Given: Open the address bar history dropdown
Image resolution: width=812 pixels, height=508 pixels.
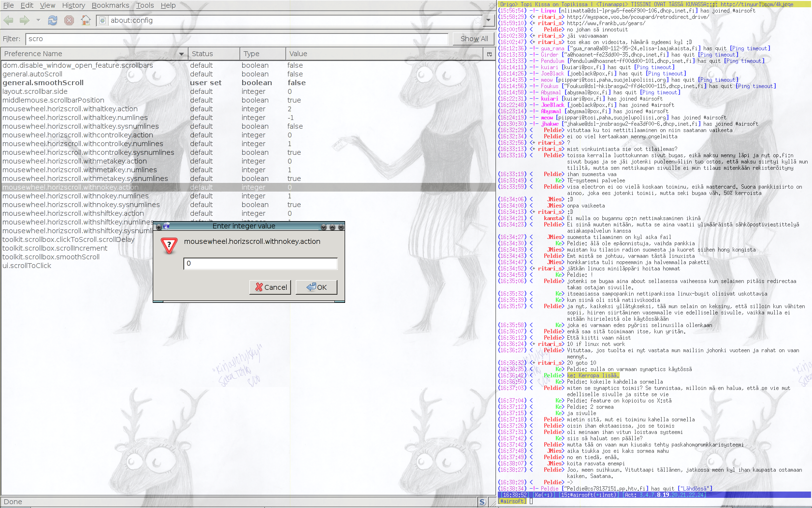Looking at the screenshot, I should click(x=489, y=20).
